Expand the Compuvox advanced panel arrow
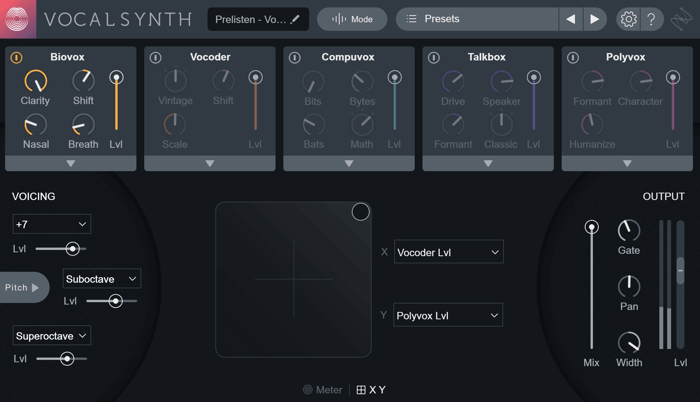 pos(349,163)
